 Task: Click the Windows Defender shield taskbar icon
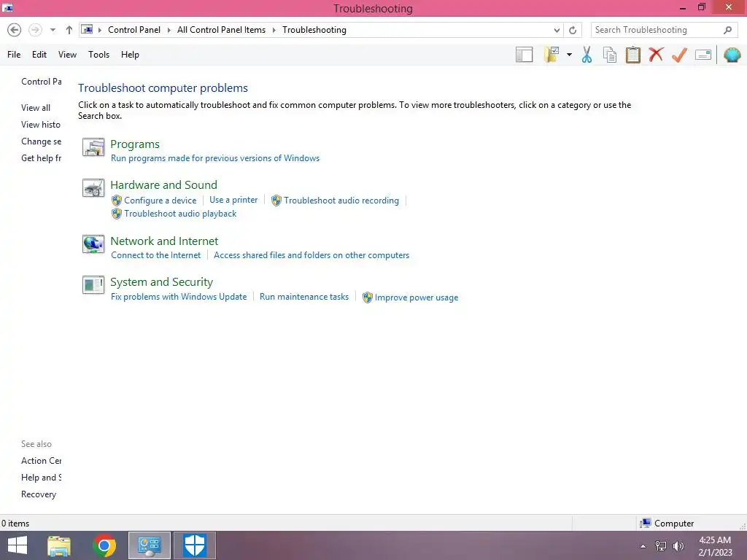pos(194,545)
